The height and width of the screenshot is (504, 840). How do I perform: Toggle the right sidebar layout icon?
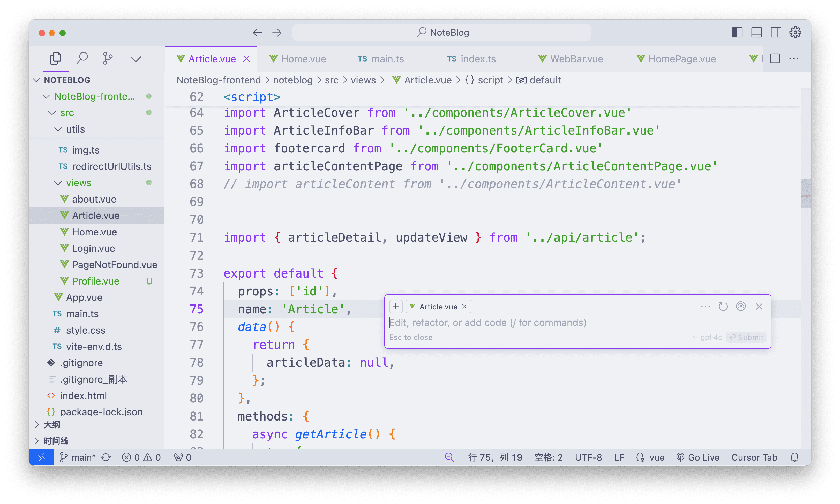tap(776, 33)
